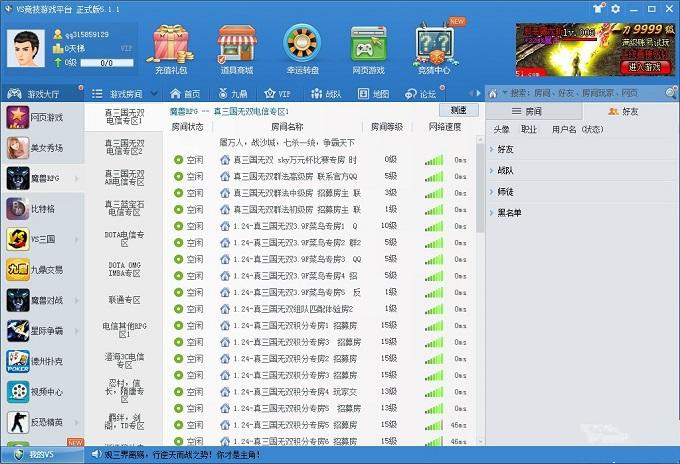
Task: Click the search field for rooms and friends
Action: point(583,93)
